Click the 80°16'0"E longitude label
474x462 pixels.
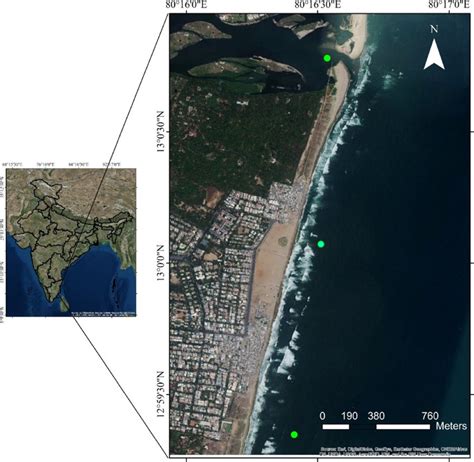pos(186,5)
